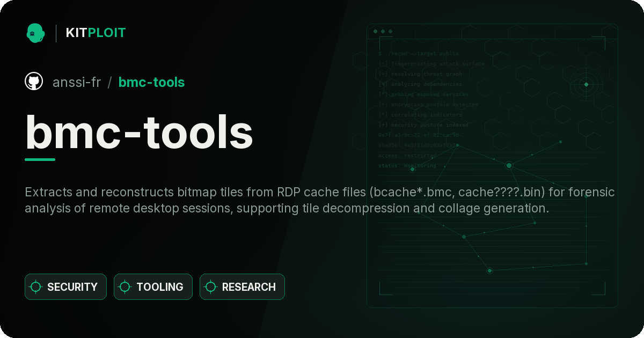Image resolution: width=644 pixels, height=338 pixels.
Task: Click terminal line 'probing exposed services'
Action: coord(423,94)
